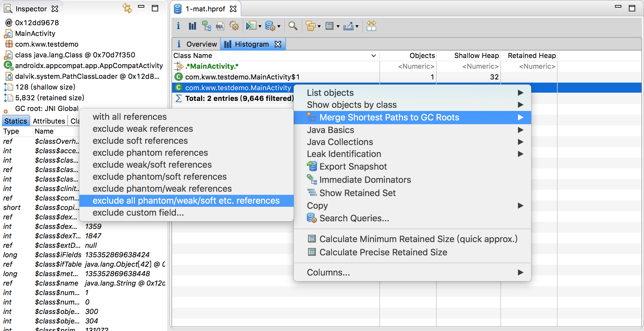Open the Query Browser dropdown arrow
Image resolution: width=644 pixels, height=331 pixels.
(279, 26)
